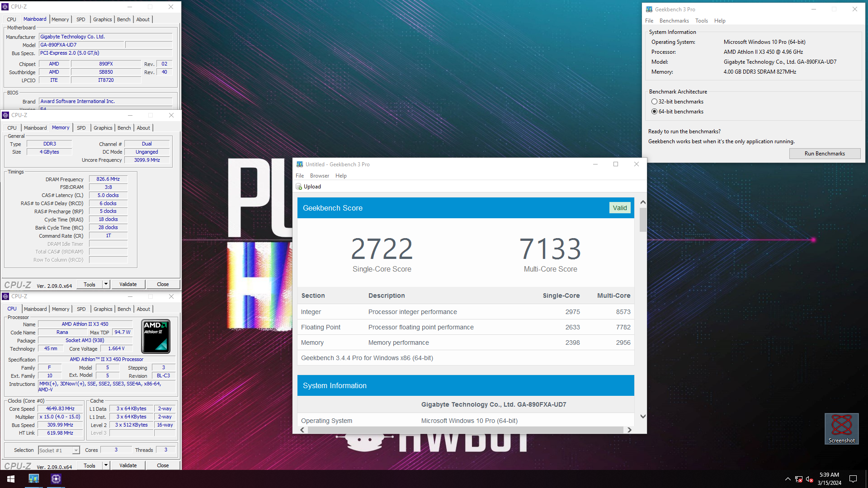Minimize the Untitled Geekbench results window
This screenshot has width=868, height=488.
tap(595, 164)
